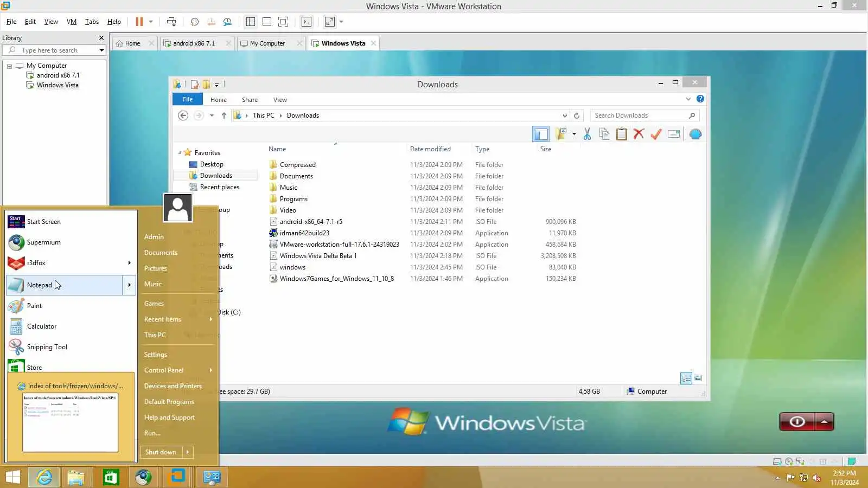Open Supermium from the Start menu
The height and width of the screenshot is (488, 868).
(x=43, y=242)
